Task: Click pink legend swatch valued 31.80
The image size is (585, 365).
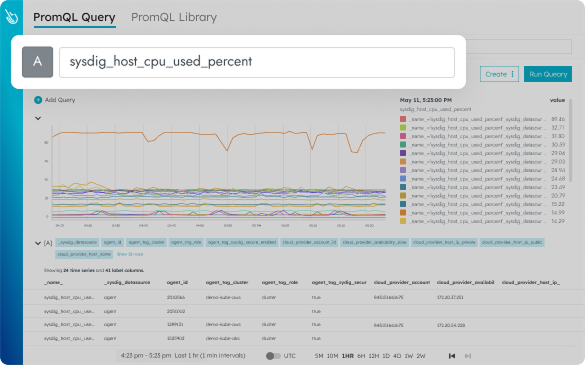Action: coord(403,136)
